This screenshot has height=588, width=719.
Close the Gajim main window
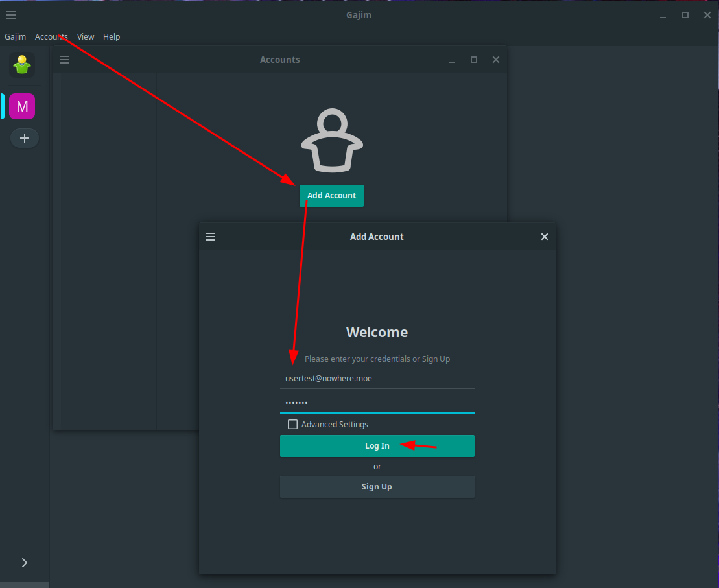[707, 15]
